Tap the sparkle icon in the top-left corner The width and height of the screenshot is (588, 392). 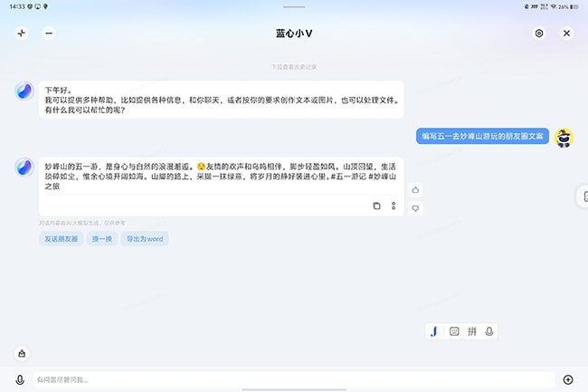coord(21,33)
